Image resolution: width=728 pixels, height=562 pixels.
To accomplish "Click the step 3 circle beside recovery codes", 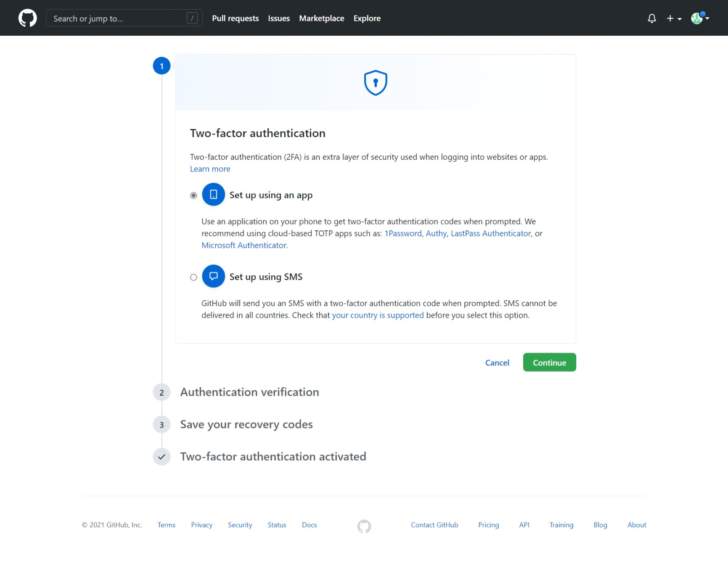I will (161, 425).
